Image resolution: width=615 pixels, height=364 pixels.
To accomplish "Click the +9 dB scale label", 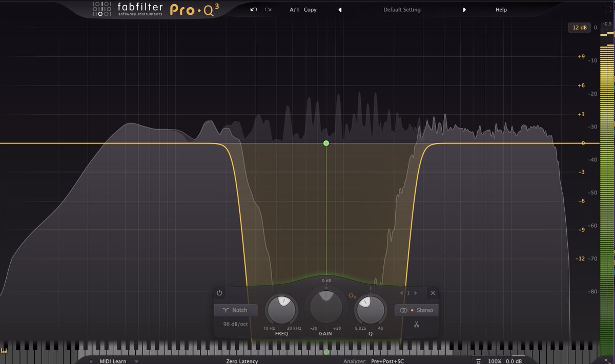I will [x=581, y=56].
